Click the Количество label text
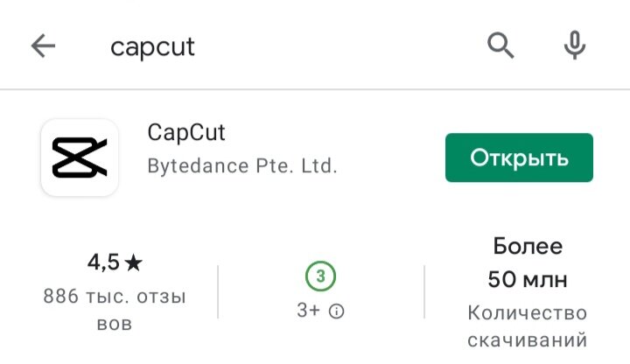 527,313
